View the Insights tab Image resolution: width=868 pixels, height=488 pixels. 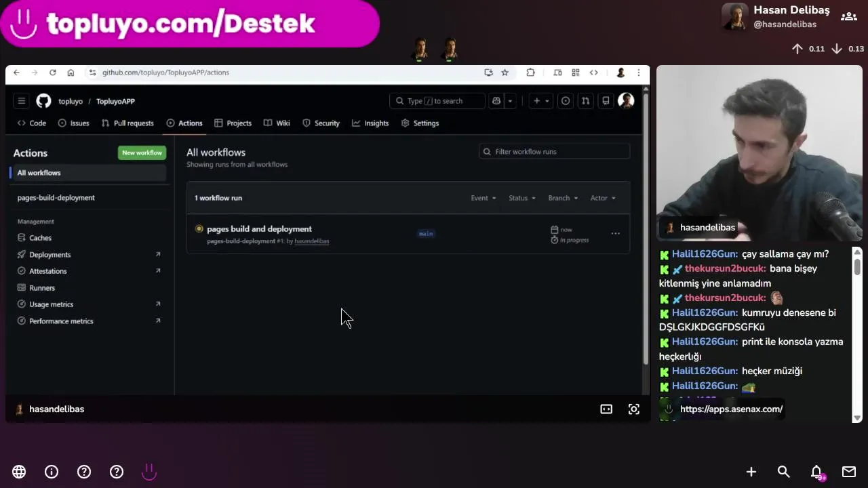(370, 123)
